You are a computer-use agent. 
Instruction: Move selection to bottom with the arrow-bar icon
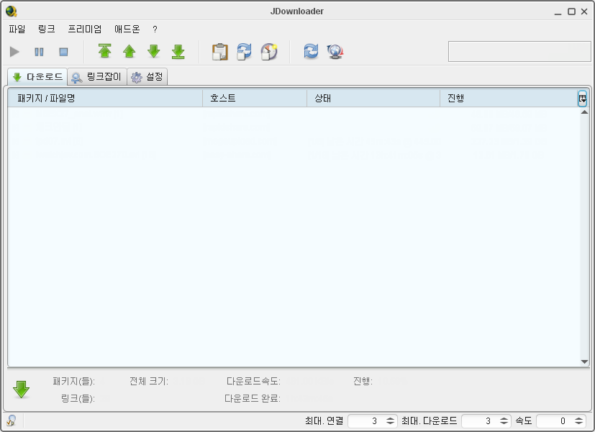(x=178, y=52)
